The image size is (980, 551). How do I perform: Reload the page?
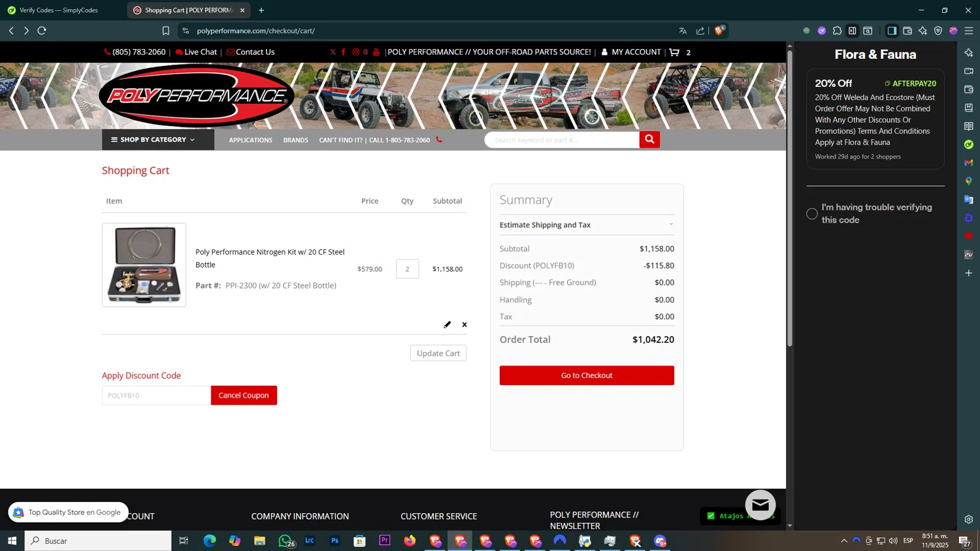(42, 31)
